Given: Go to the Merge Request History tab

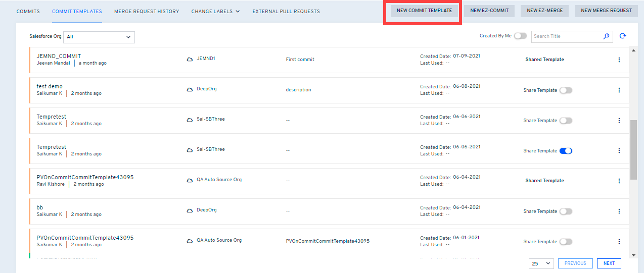Looking at the screenshot, I should point(147,11).
